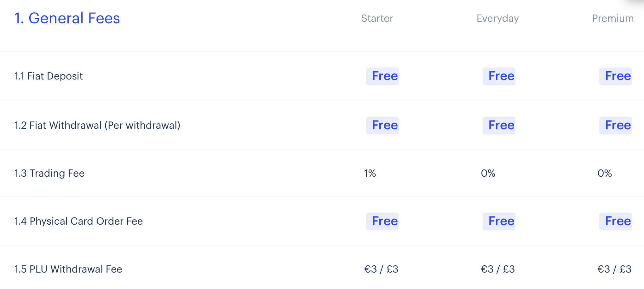
Task: Click the Premium Free badge for Fiat Deposit
Action: (x=615, y=76)
